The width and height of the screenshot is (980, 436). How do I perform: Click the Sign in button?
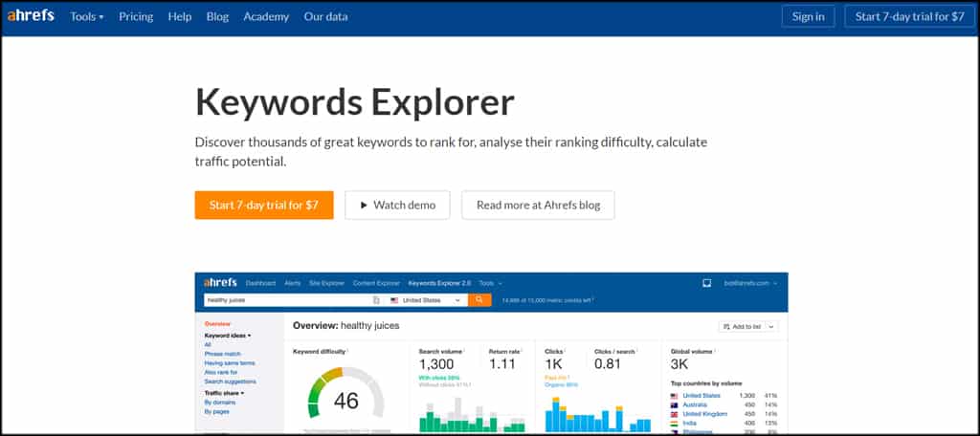808,17
